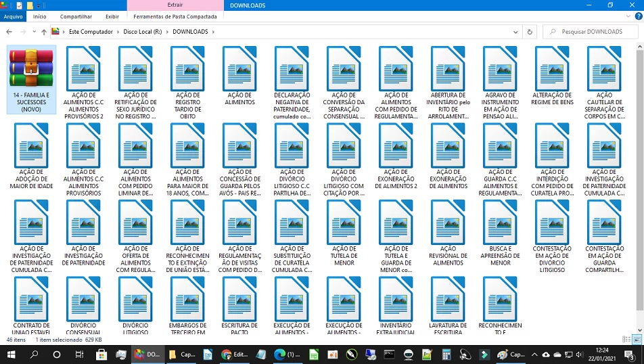
Task: Switch to large icons view in status bar
Action: pos(636,340)
